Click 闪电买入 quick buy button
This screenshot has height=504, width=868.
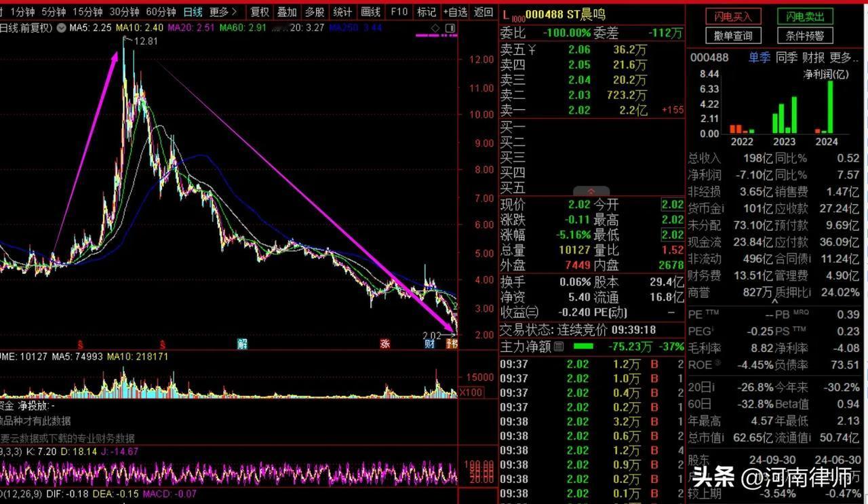click(733, 16)
